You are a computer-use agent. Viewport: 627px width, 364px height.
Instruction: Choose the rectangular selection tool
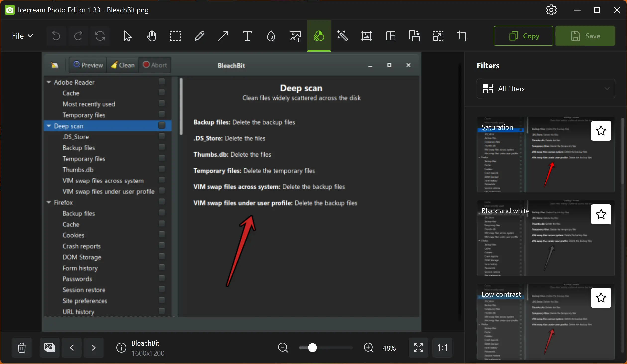click(x=175, y=36)
